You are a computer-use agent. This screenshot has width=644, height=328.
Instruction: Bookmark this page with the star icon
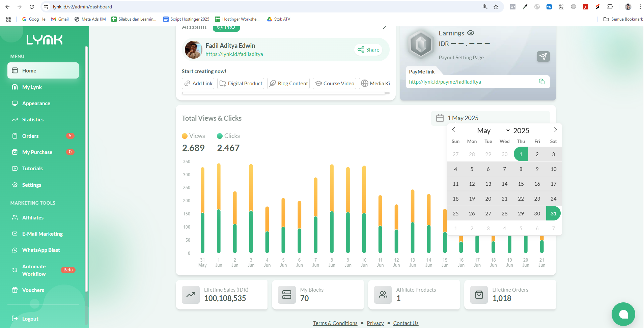496,7
